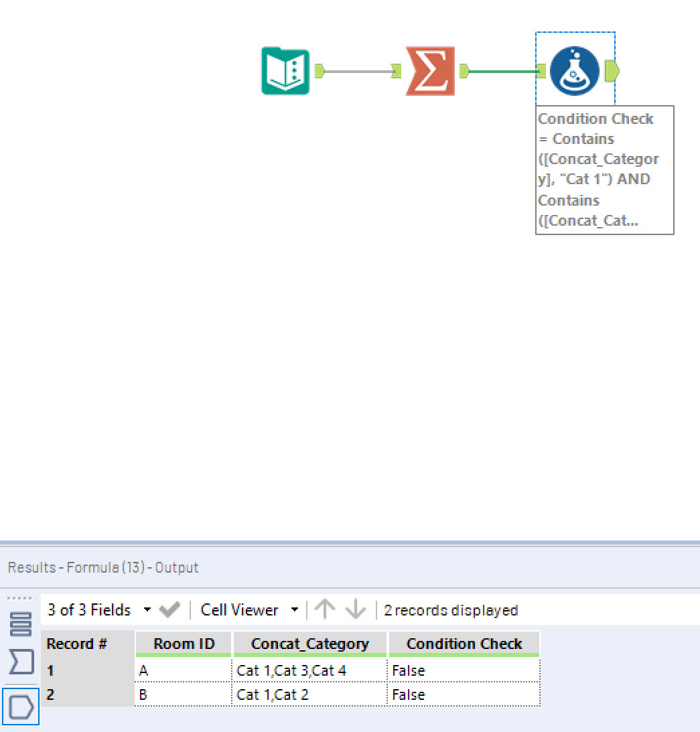
Task: Select Record 2 in the results grid
Action: coord(87,694)
